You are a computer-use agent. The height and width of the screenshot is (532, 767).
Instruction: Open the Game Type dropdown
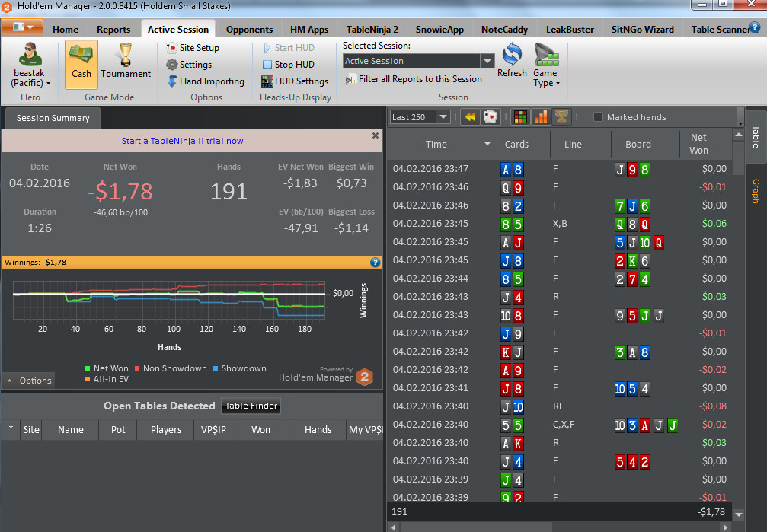tap(546, 65)
